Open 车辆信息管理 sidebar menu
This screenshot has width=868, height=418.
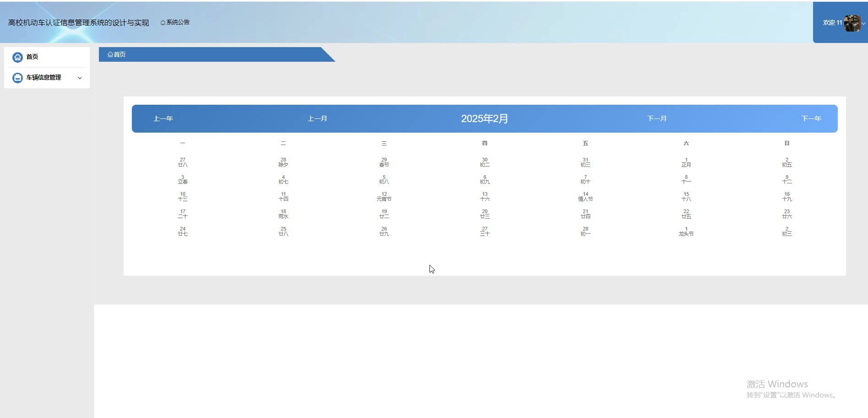47,78
